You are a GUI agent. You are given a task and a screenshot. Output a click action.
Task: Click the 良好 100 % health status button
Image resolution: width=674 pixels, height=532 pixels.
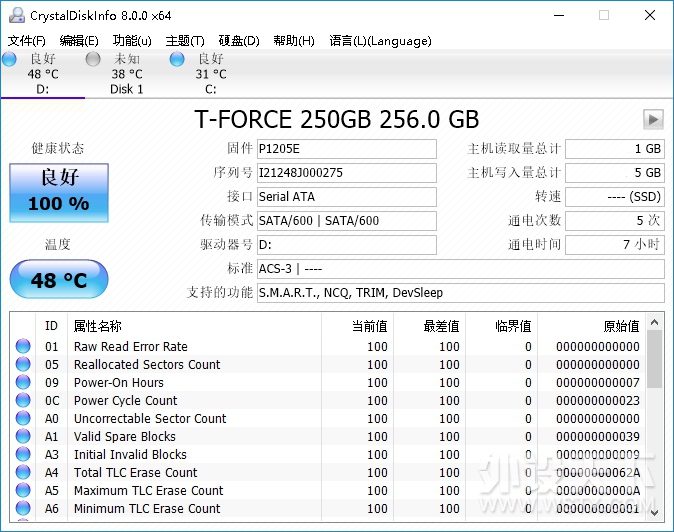pos(59,193)
